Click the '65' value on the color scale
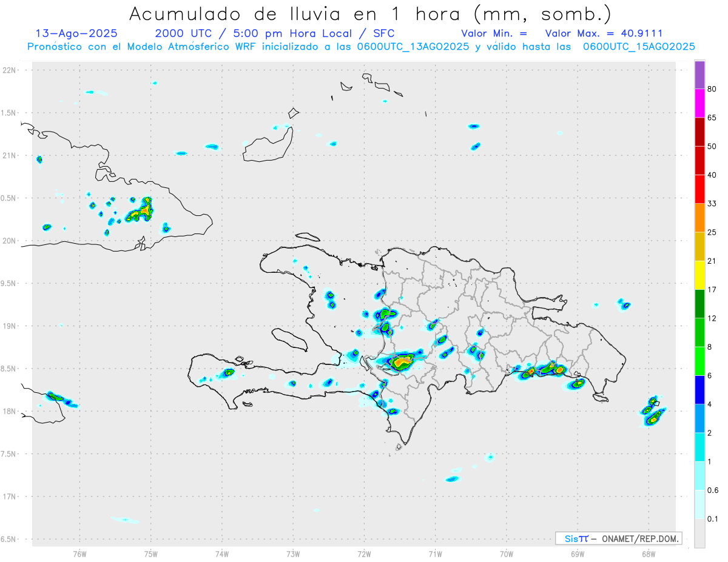 pos(712,118)
